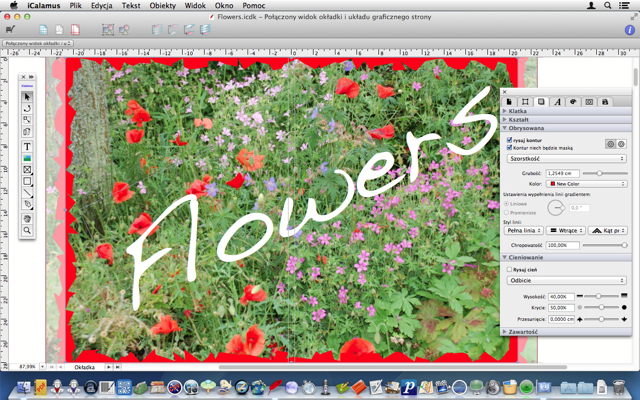
Task: Open the Tekst menu
Action: 131,6
